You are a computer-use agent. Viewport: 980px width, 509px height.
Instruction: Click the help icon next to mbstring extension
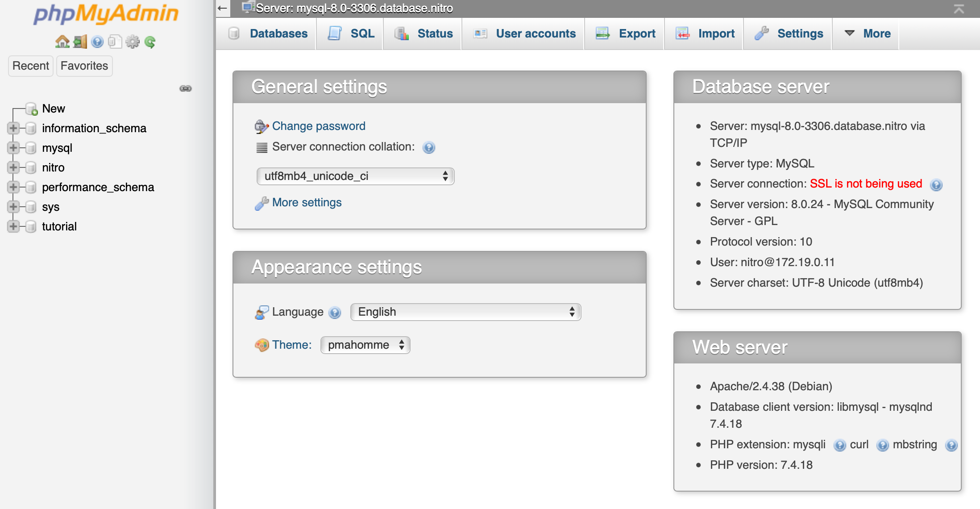951,445
